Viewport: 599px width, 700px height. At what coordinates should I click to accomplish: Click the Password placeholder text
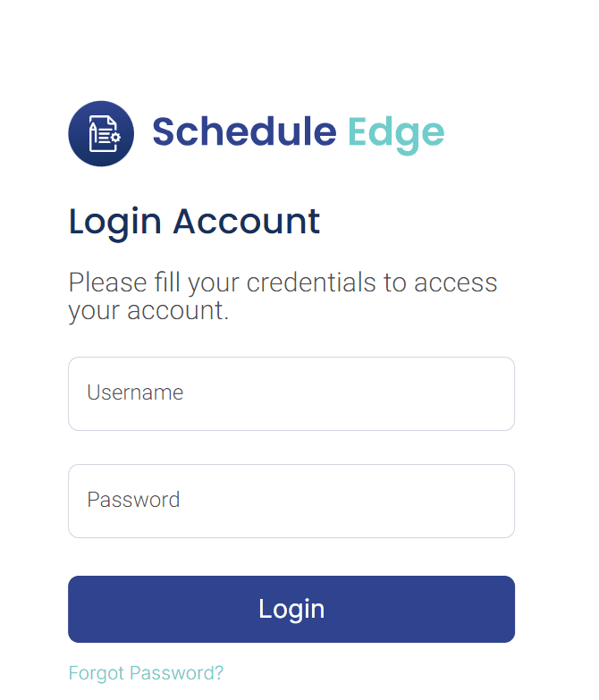(133, 500)
